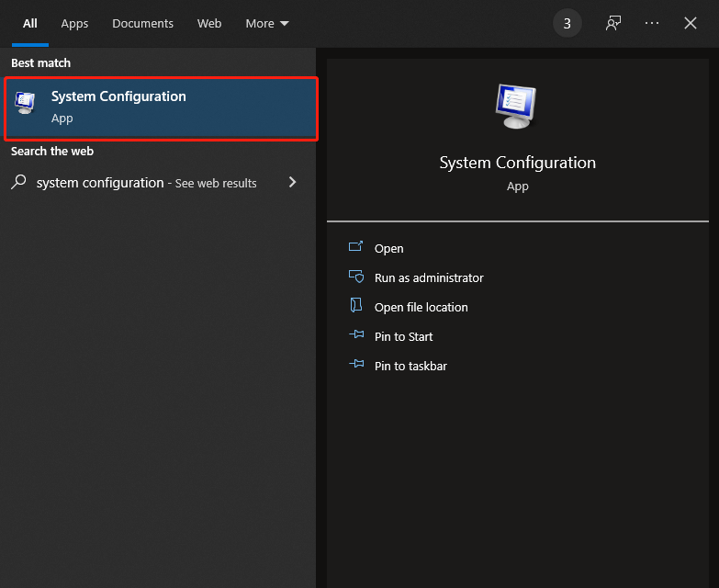Click the magnifier icon beside the web search suggestion
This screenshot has width=719, height=588.
coord(18,182)
